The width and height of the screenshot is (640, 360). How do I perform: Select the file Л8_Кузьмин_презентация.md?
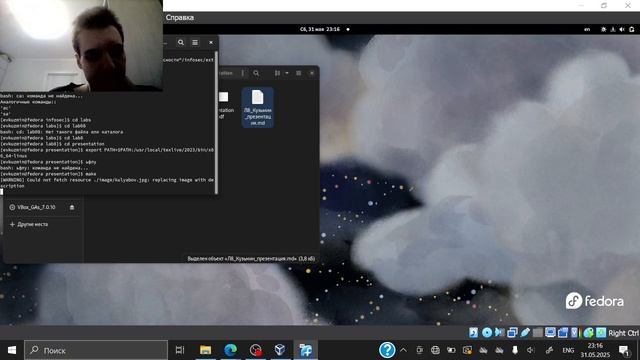[258, 107]
